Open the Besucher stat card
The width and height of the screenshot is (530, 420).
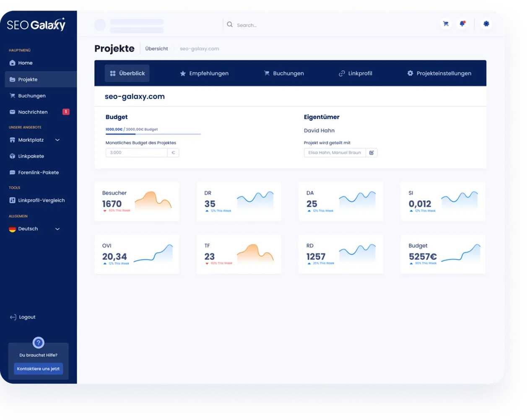[137, 201]
